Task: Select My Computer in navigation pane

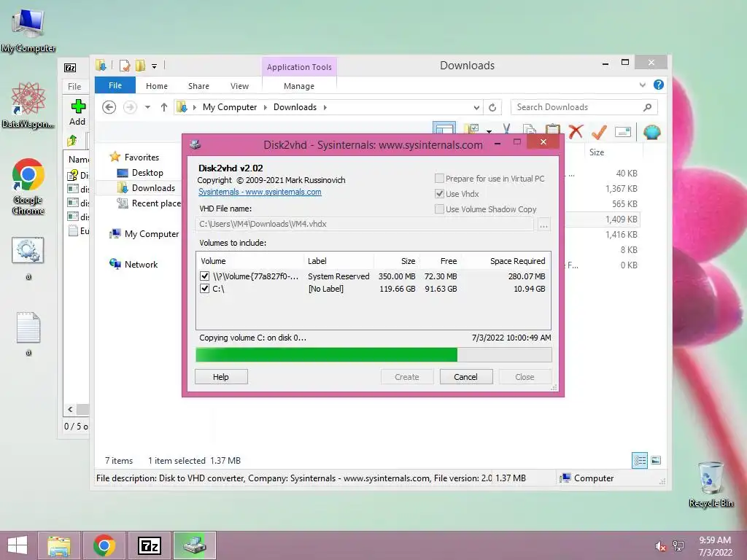Action: click(x=152, y=234)
